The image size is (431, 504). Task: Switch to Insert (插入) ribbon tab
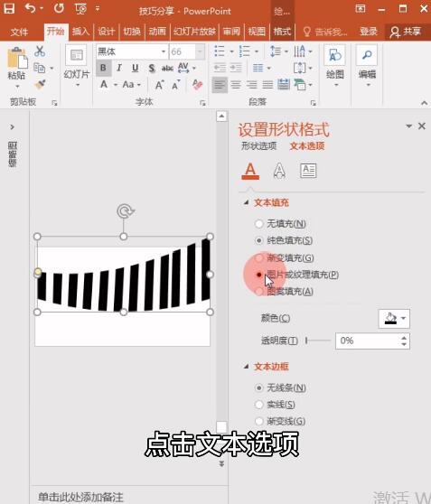pos(80,32)
